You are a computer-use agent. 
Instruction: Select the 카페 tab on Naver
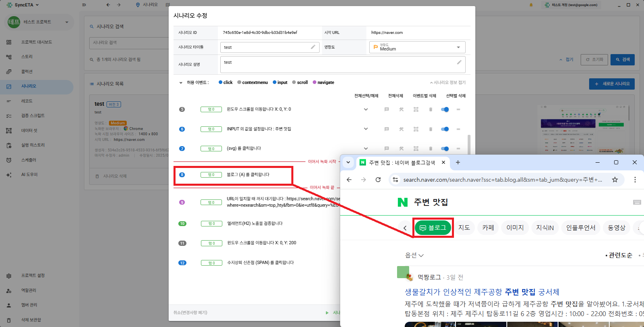pyautogui.click(x=488, y=228)
